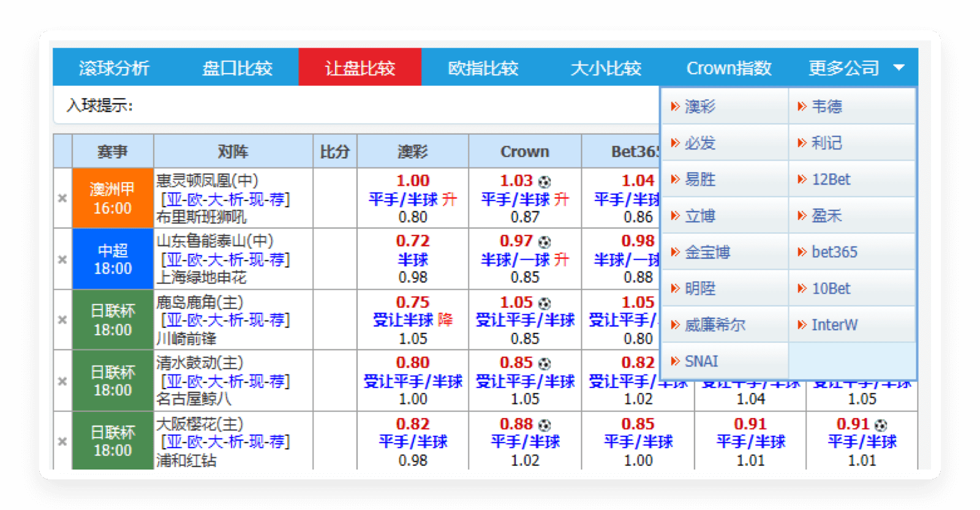Click the 比分 column header
This screenshot has height=510, width=980.
[x=335, y=151]
